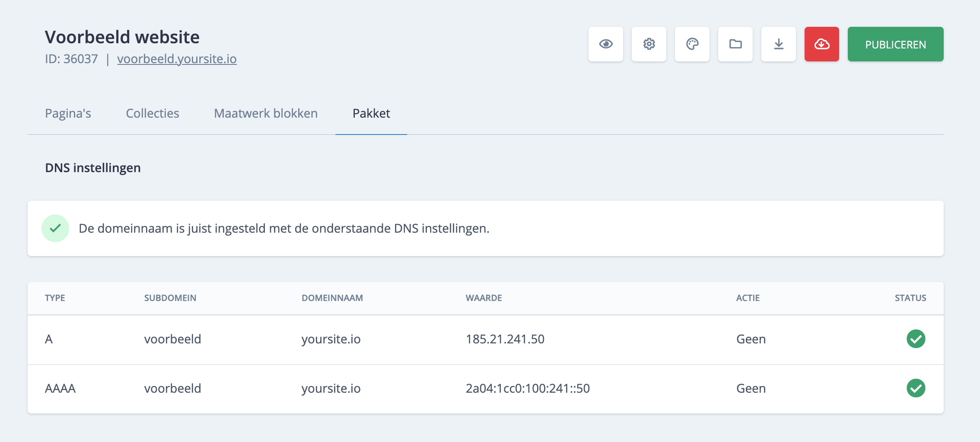This screenshot has width=980, height=442.
Task: Click the IP value 185.21.241.50
Action: [505, 339]
